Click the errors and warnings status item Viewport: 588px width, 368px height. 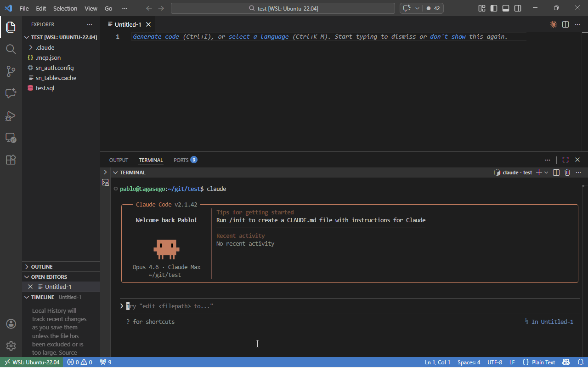[79, 362]
